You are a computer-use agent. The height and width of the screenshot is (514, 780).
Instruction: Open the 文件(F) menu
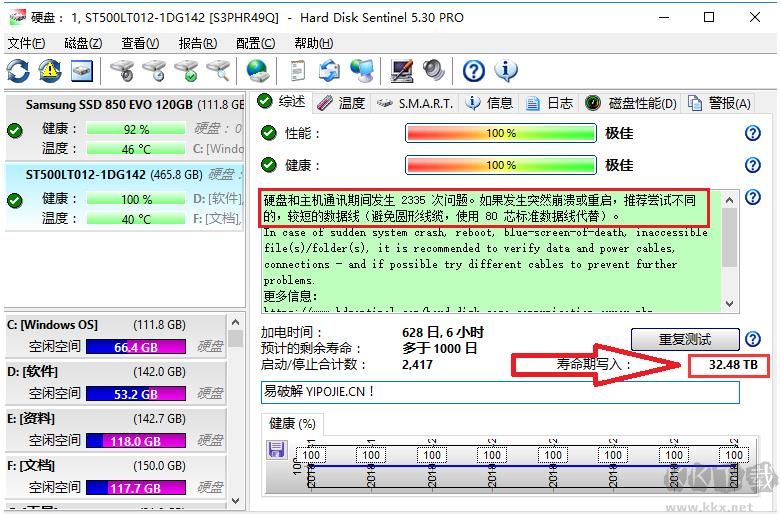pyautogui.click(x=26, y=43)
